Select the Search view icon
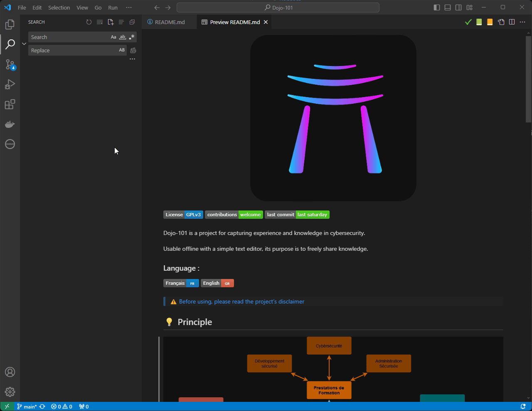This screenshot has width=532, height=411. click(10, 44)
